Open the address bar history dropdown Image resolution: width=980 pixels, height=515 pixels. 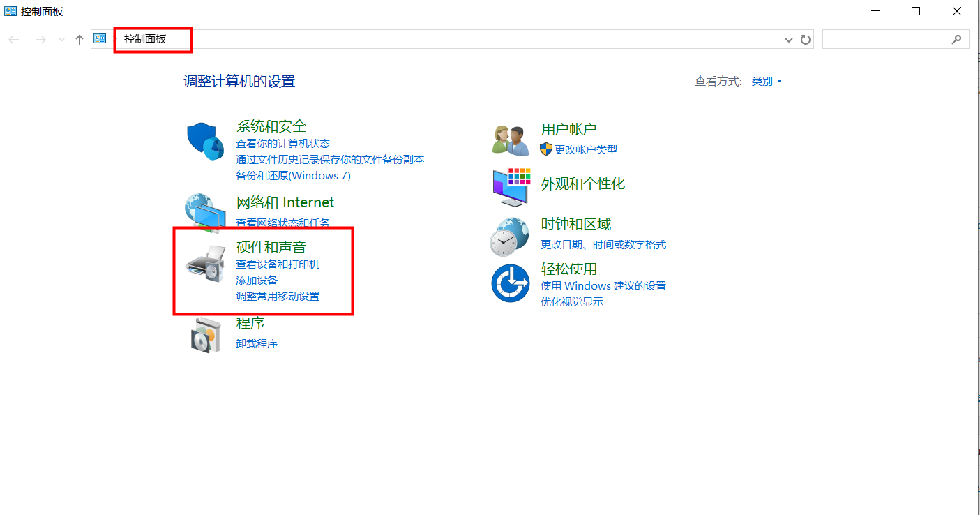tap(789, 40)
